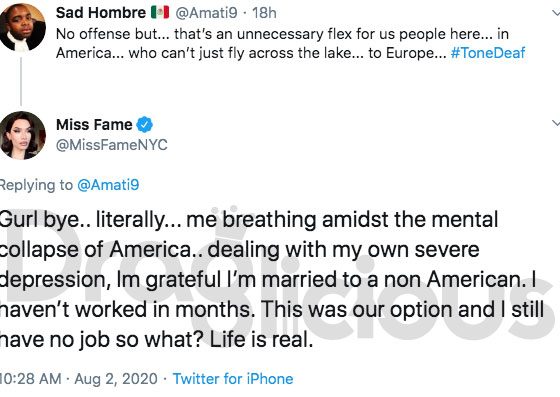Open the Miss Fame display name

pyautogui.click(x=94, y=125)
